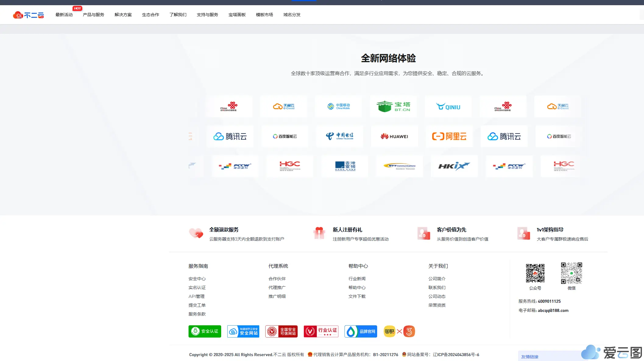Click the 新人注册有礼 title text
This screenshot has width=644, height=361.
pyautogui.click(x=347, y=230)
